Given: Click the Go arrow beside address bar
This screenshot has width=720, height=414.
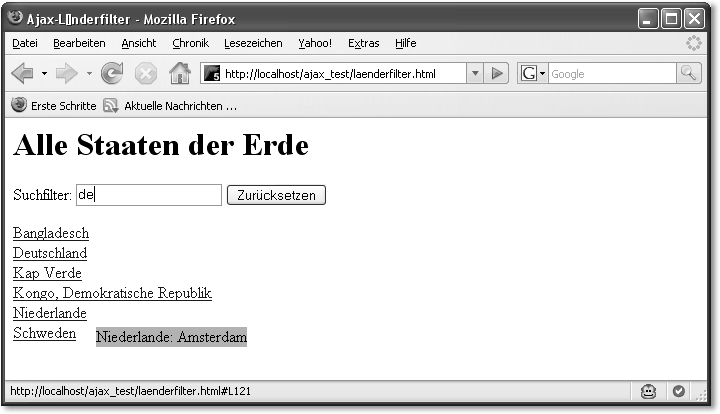Looking at the screenshot, I should (498, 74).
